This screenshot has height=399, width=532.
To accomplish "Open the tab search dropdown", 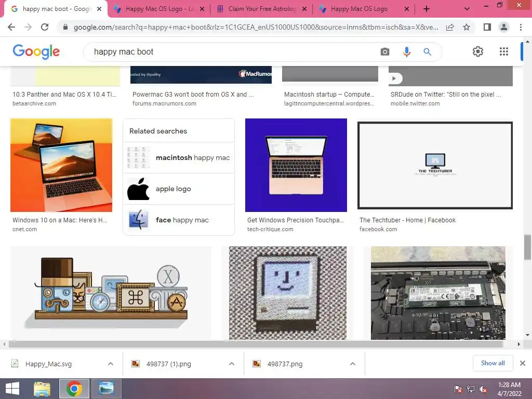I will (x=467, y=9).
